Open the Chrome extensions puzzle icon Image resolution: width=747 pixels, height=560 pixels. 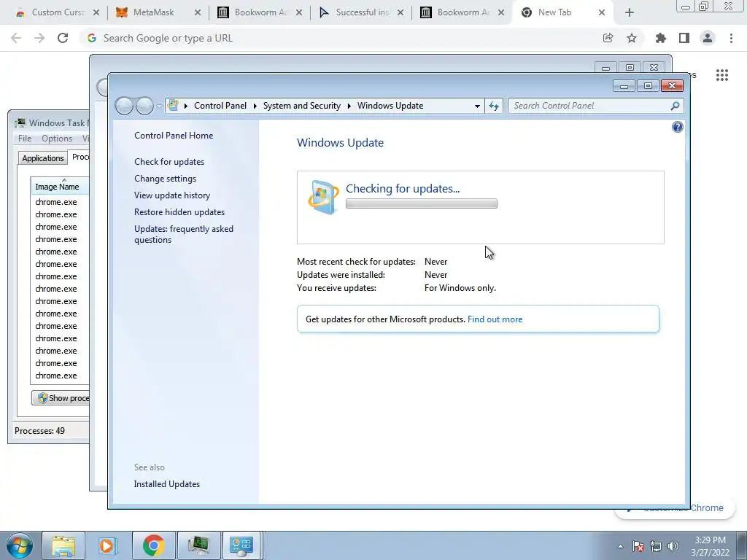coord(660,38)
